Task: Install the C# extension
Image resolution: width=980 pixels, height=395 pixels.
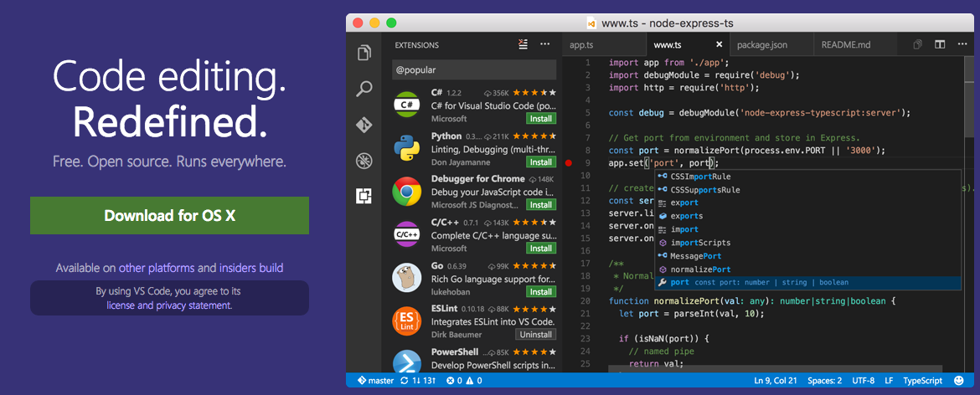Action: 540,119
